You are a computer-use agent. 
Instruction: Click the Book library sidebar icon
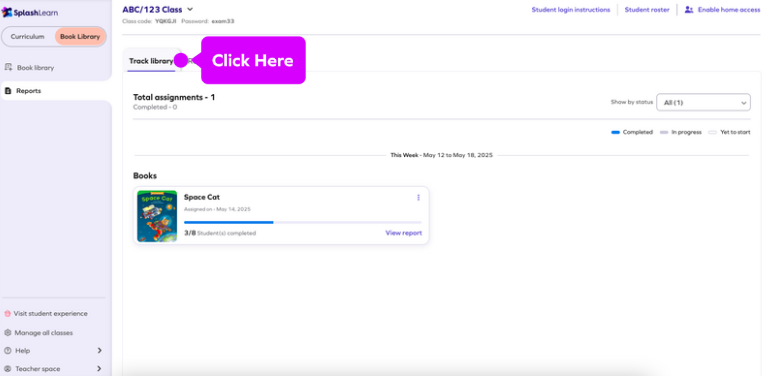(8, 67)
